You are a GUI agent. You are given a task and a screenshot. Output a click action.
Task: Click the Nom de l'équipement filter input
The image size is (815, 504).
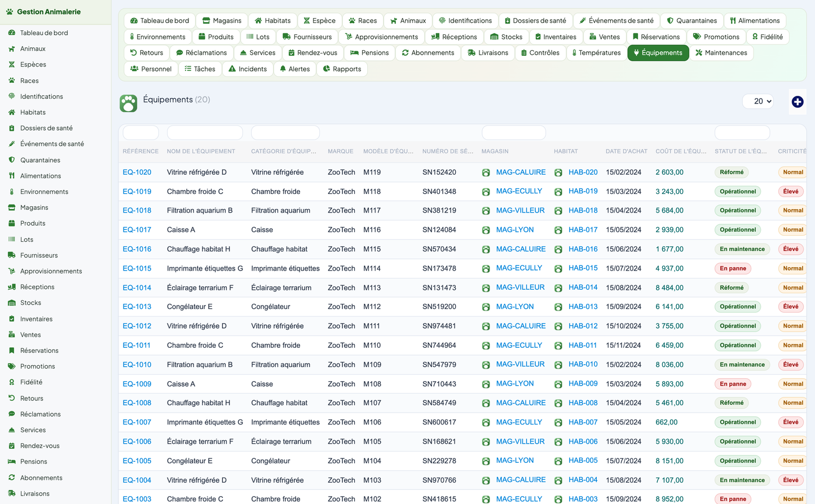click(x=205, y=132)
